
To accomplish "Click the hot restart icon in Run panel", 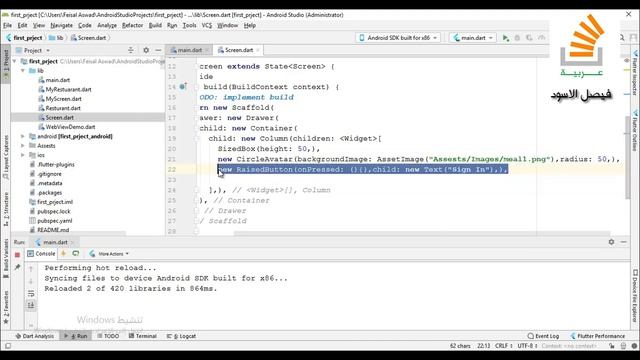I will [x=76, y=253].
